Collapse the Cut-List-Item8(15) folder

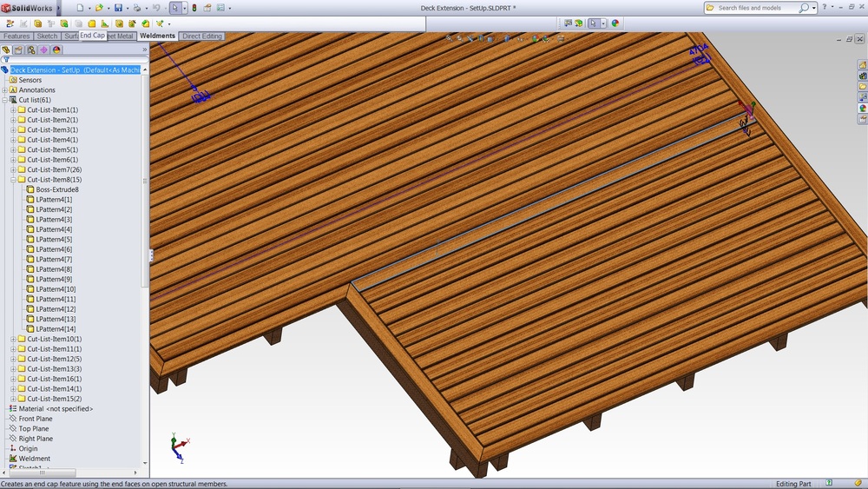pyautogui.click(x=14, y=180)
